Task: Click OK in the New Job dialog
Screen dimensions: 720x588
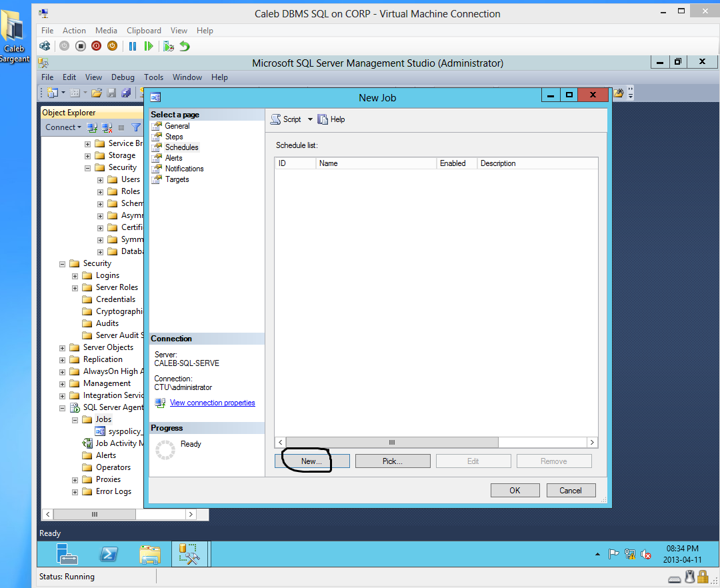Action: pos(515,490)
